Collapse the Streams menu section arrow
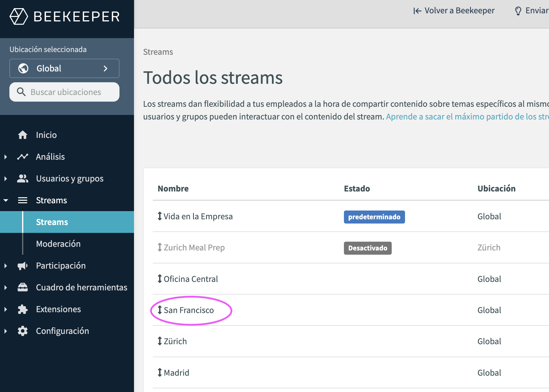 [5, 200]
